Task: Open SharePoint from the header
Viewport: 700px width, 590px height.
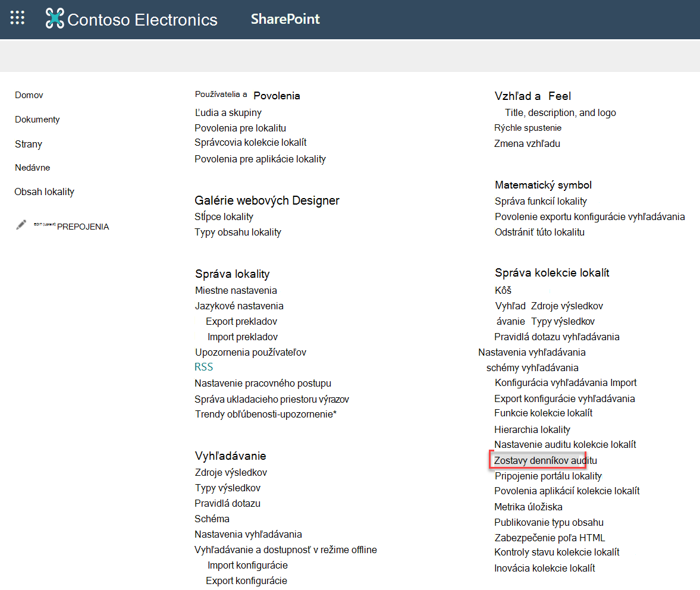Action: [285, 19]
